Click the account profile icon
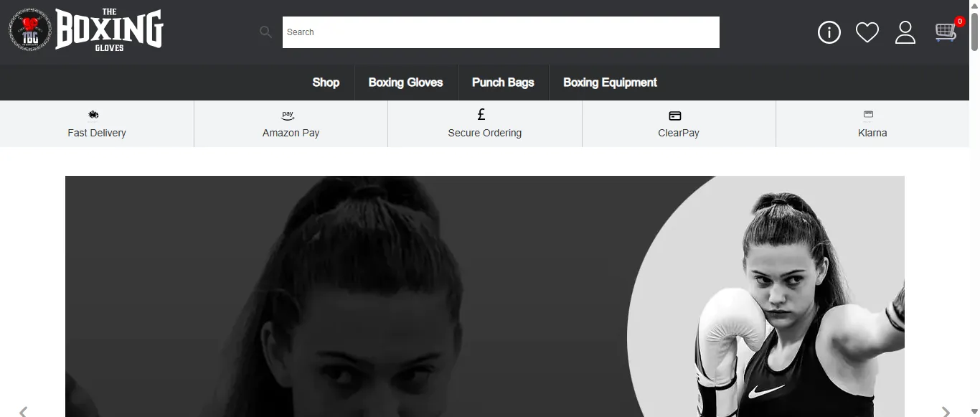The image size is (980, 417). [905, 32]
